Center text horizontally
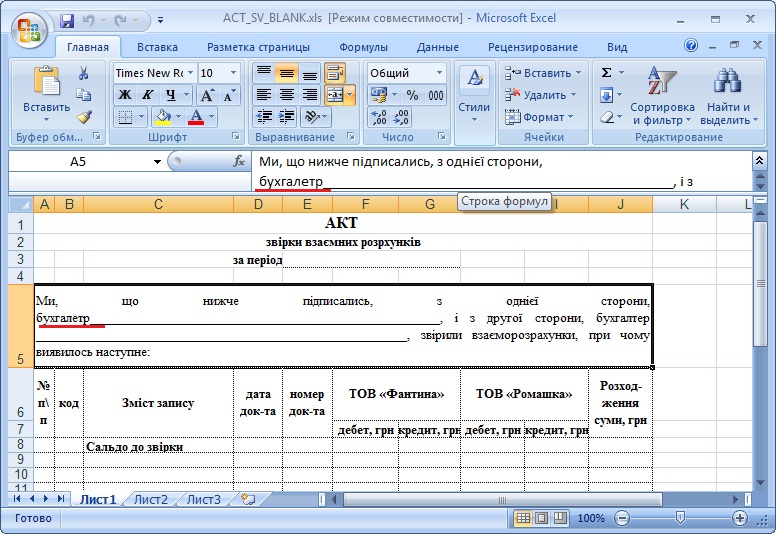The height and width of the screenshot is (534, 776). point(287,95)
